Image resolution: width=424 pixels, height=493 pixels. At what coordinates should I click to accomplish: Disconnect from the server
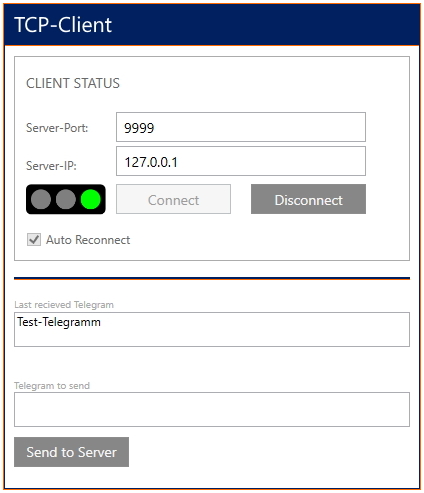308,199
